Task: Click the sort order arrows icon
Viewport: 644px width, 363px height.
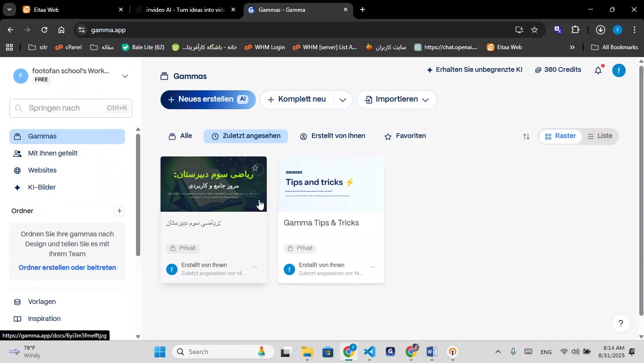Action: coord(526,137)
